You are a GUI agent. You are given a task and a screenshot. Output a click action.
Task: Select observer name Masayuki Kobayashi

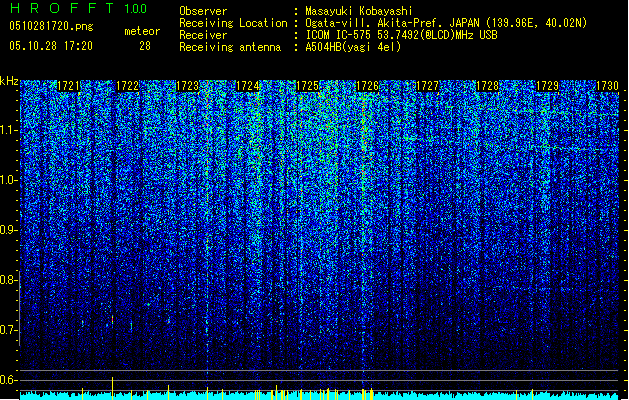tap(359, 11)
